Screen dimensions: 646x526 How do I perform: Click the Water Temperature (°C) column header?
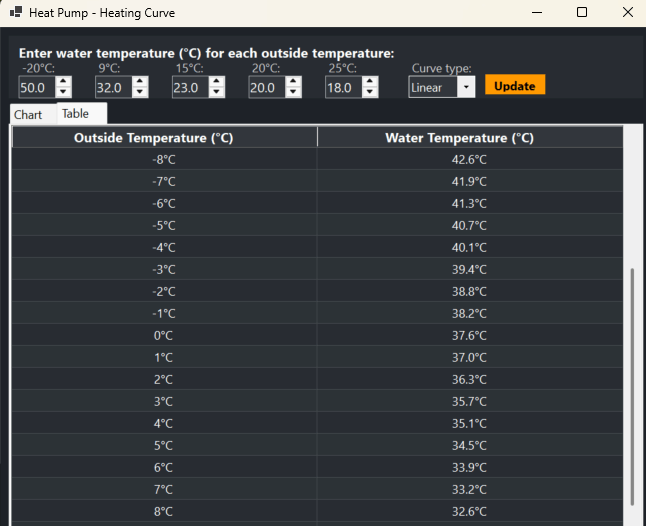click(470, 138)
